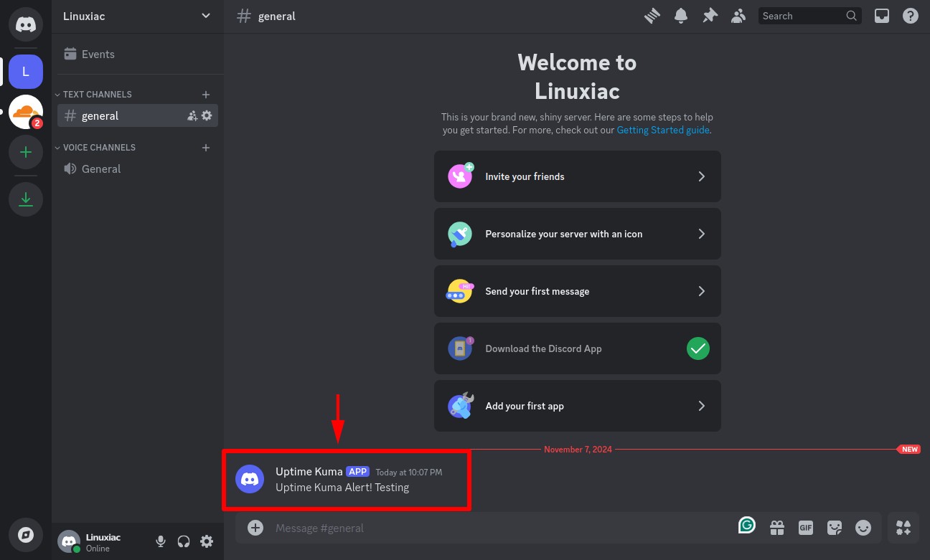This screenshot has height=560, width=930.
Task: Click the NEW messages marker badge
Action: click(x=908, y=450)
